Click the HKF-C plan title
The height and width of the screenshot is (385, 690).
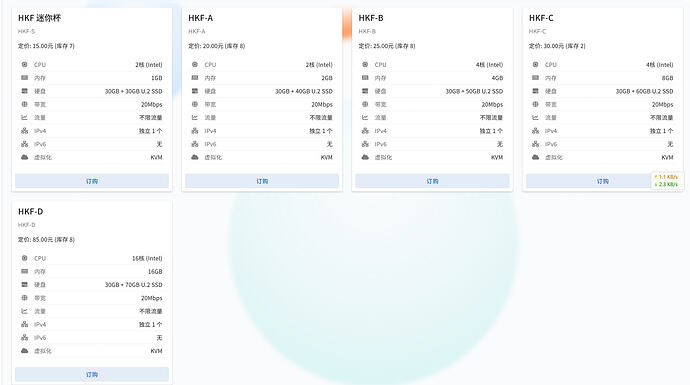pos(541,18)
